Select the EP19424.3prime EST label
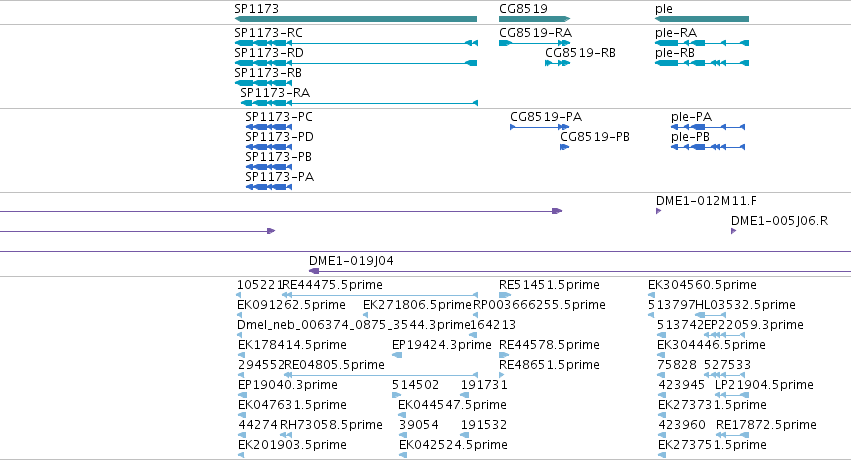This screenshot has height=460, width=851. pos(442,345)
